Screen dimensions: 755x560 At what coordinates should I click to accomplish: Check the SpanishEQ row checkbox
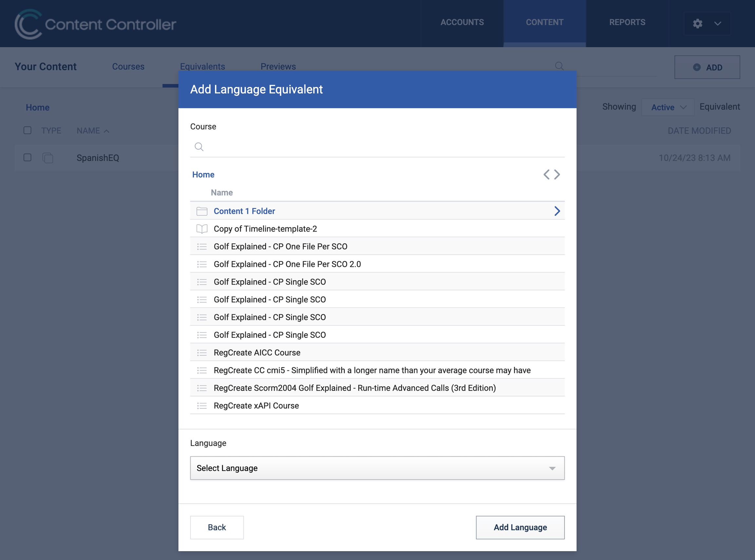[28, 158]
